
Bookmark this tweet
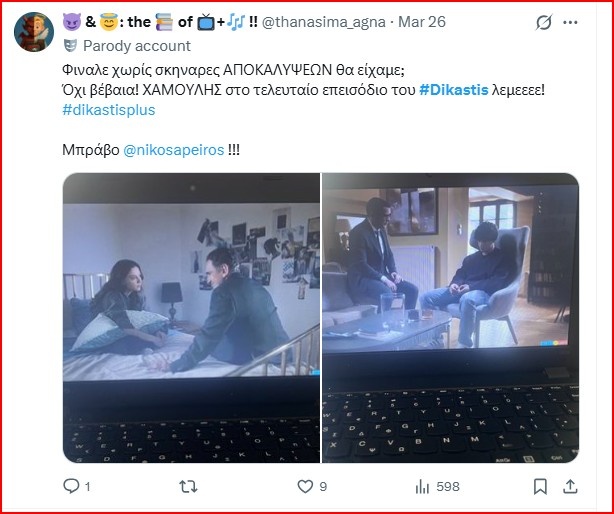click(540, 487)
